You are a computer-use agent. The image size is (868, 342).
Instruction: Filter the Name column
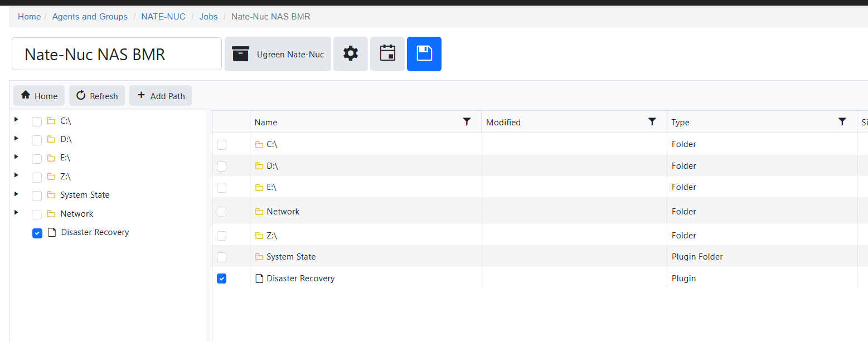coord(467,122)
